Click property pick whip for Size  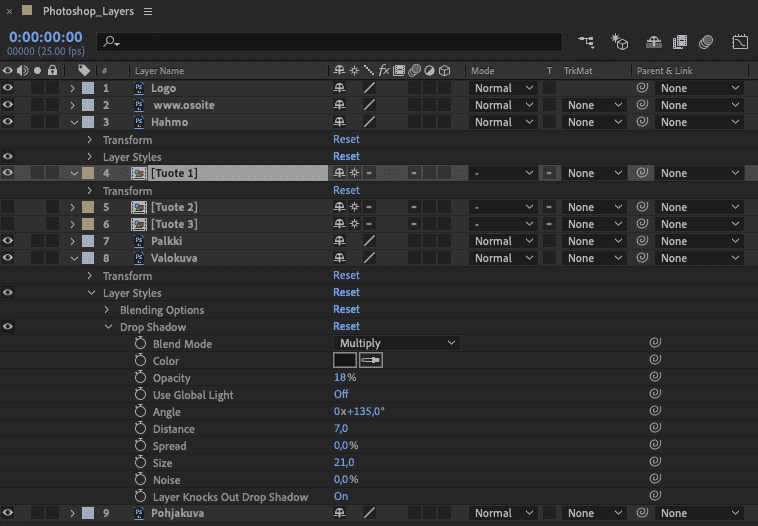coord(655,462)
